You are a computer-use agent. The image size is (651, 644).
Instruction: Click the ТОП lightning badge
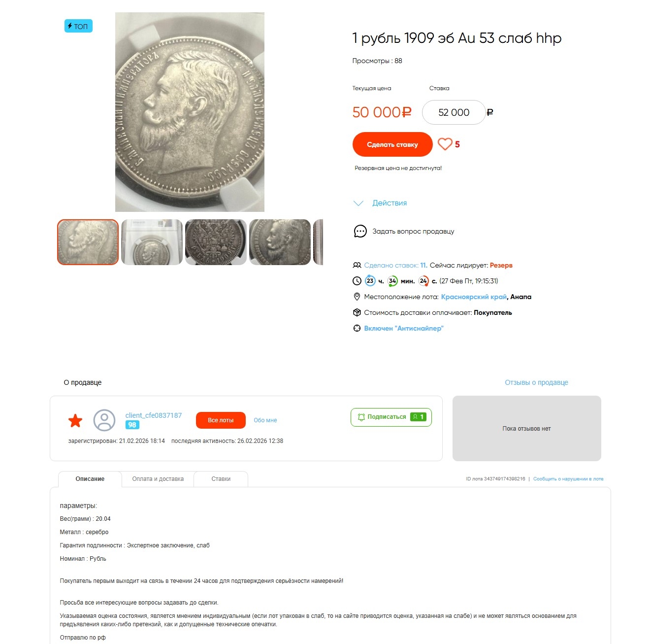78,26
